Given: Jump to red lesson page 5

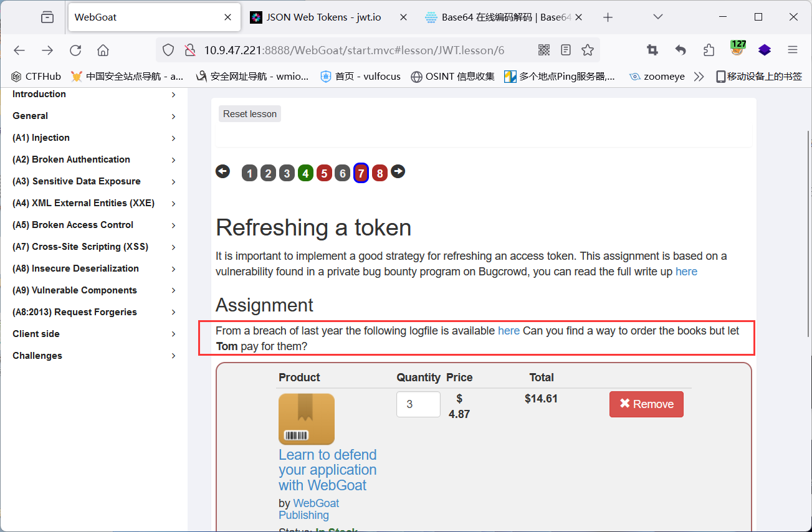Looking at the screenshot, I should click(324, 173).
